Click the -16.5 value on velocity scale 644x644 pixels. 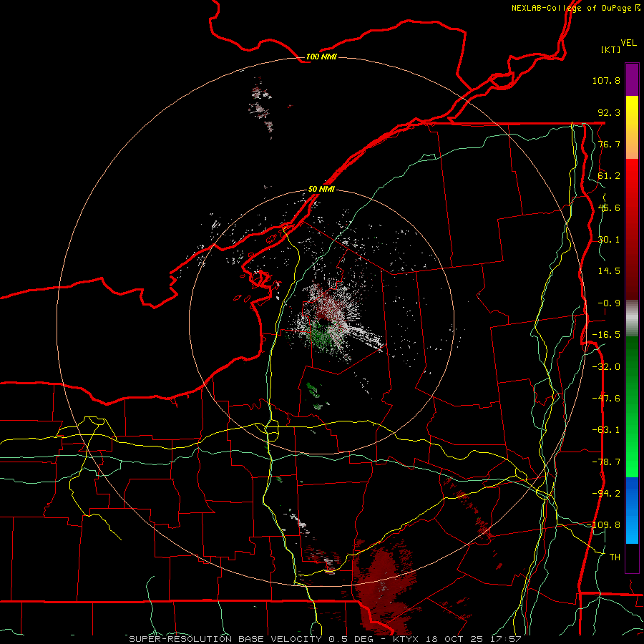(x=606, y=335)
